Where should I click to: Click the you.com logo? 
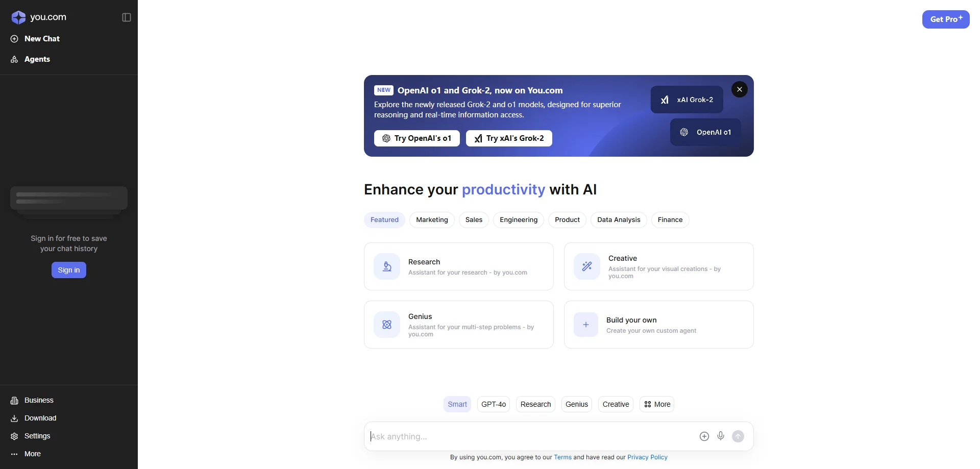pos(39,17)
